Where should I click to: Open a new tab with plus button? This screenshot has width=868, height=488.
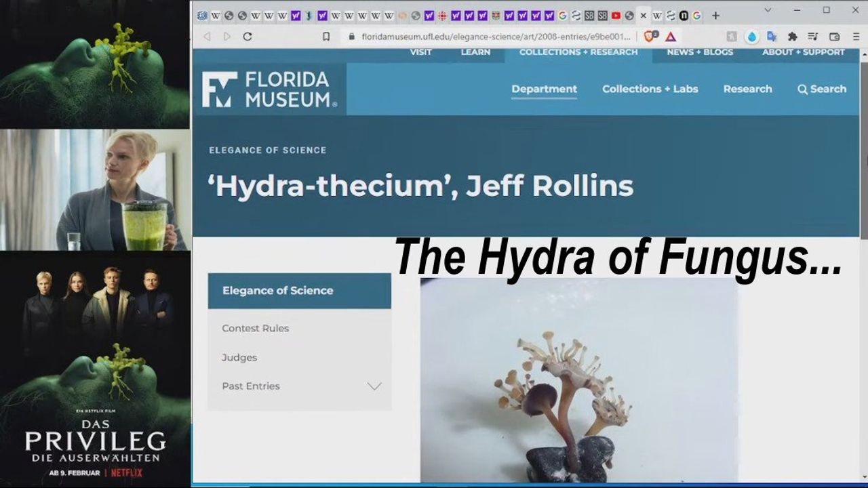click(x=715, y=16)
